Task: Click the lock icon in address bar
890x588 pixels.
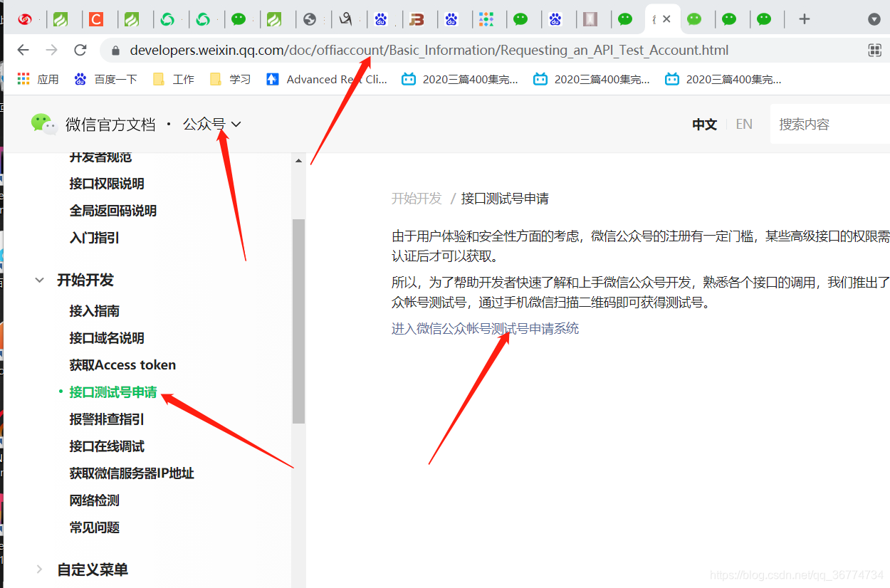Action: tap(115, 51)
